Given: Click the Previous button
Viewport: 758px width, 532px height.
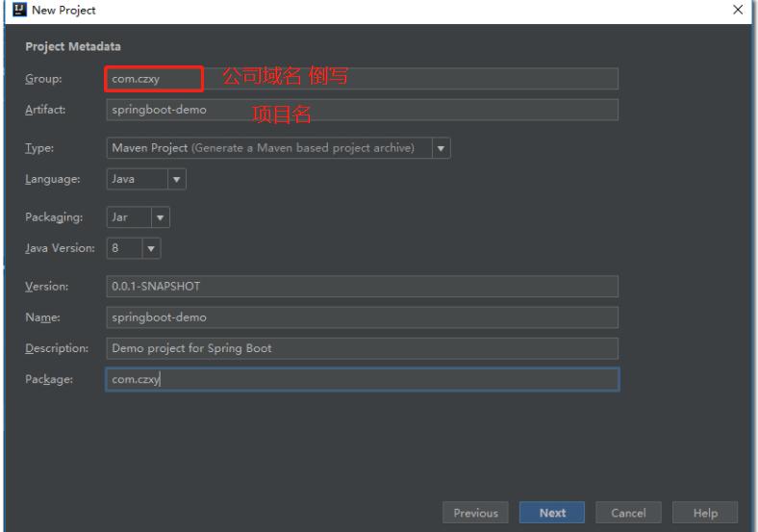Looking at the screenshot, I should [x=476, y=513].
